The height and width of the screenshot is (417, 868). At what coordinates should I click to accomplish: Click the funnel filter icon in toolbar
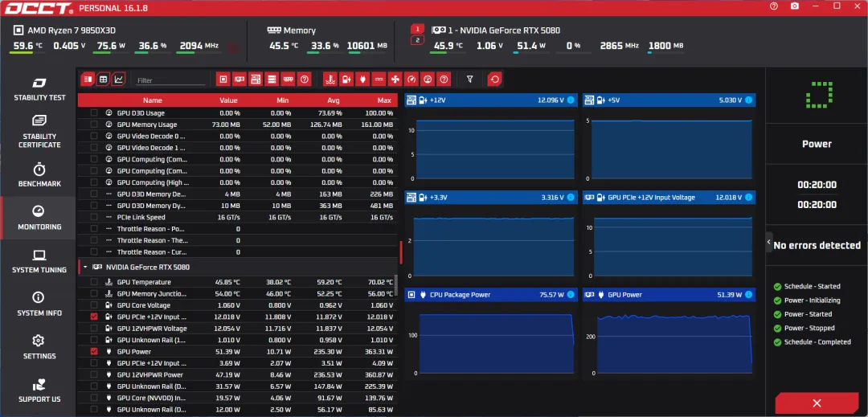470,80
